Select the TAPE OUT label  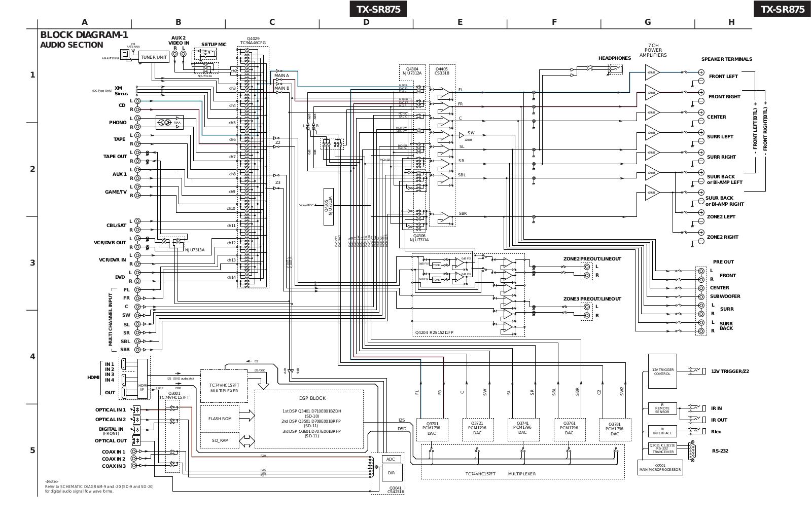click(x=115, y=157)
